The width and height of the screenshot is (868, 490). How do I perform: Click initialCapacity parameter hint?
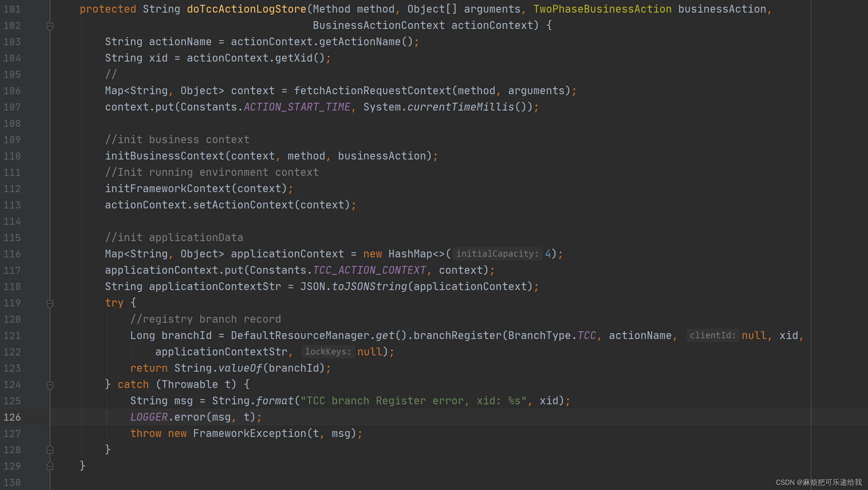[497, 254]
